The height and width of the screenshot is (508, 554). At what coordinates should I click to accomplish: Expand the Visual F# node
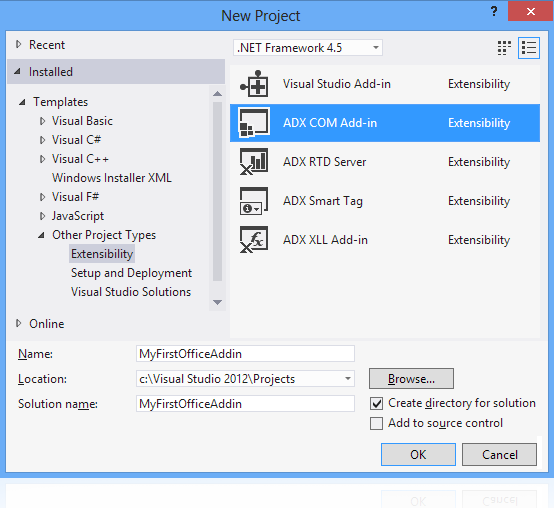coord(42,197)
